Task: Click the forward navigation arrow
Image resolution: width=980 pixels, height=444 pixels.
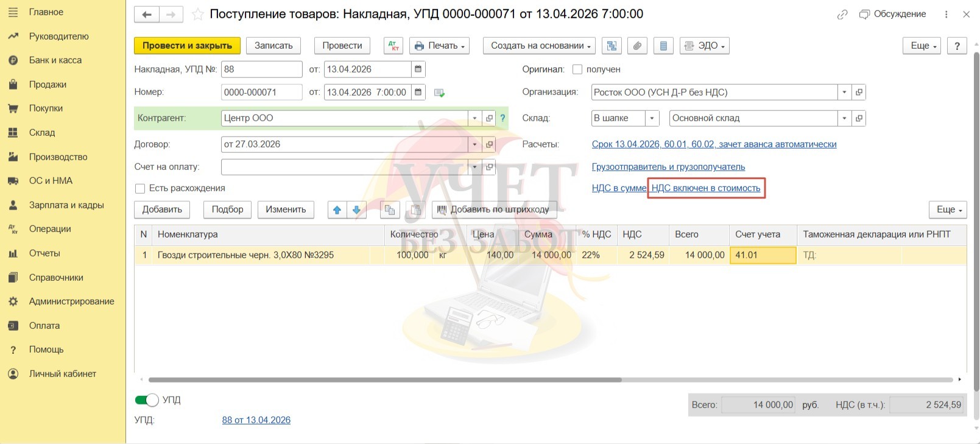Action: 171,15
